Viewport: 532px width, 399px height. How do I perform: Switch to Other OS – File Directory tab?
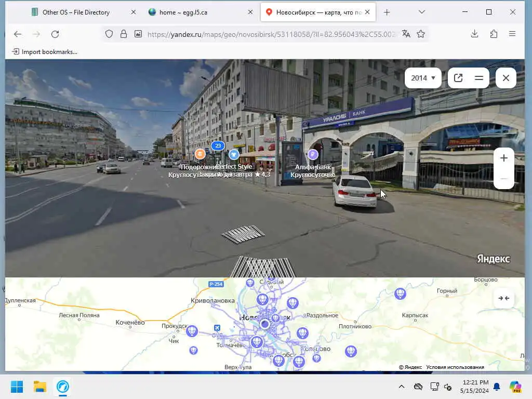pyautogui.click(x=75, y=12)
